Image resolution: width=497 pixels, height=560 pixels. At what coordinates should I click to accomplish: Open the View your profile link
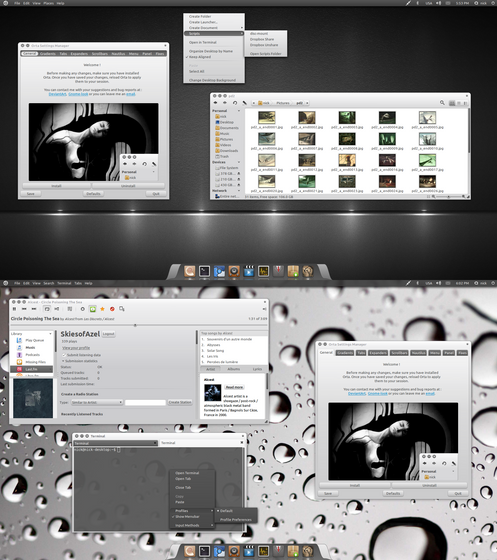(x=76, y=348)
